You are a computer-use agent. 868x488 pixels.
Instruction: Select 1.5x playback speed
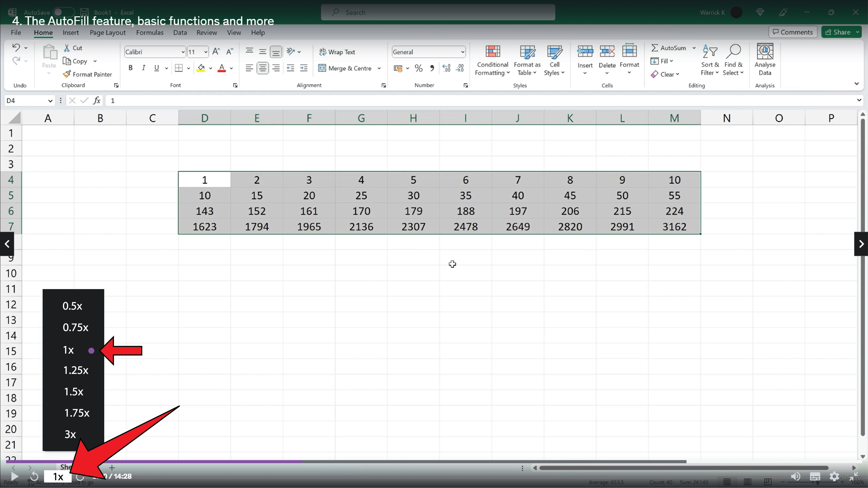(73, 391)
